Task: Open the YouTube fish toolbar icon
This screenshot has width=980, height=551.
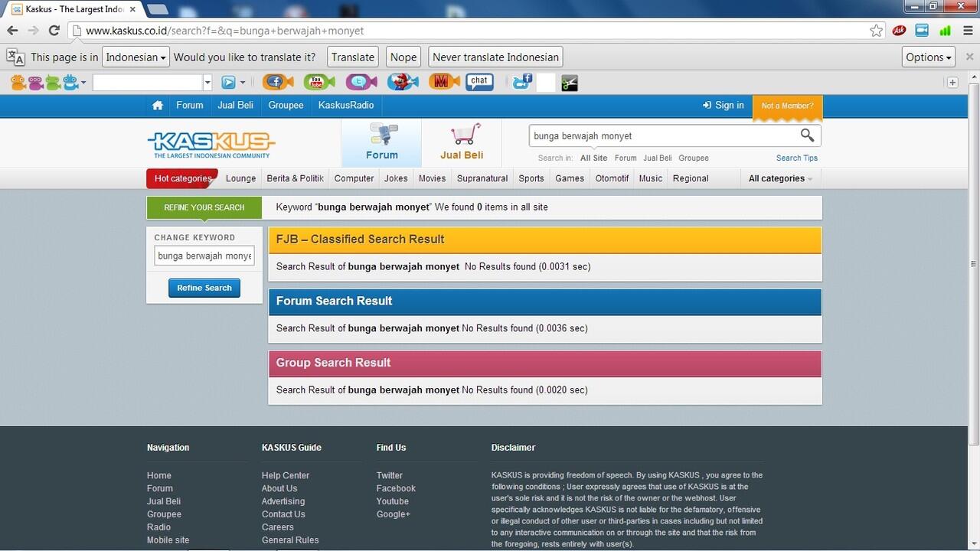Action: tap(319, 82)
